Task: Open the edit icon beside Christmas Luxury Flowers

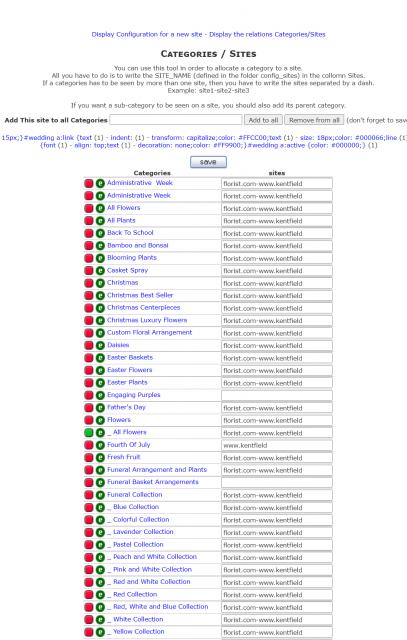Action: (x=100, y=320)
